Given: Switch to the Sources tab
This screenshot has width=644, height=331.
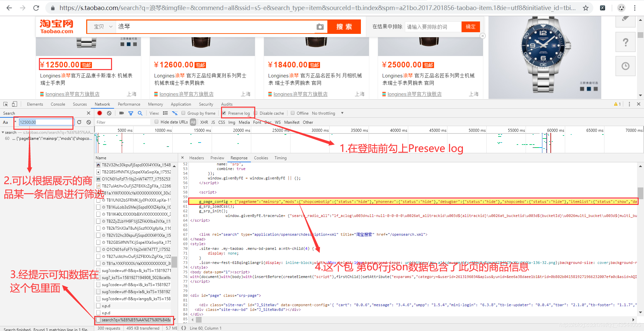Looking at the screenshot, I should tap(80, 104).
